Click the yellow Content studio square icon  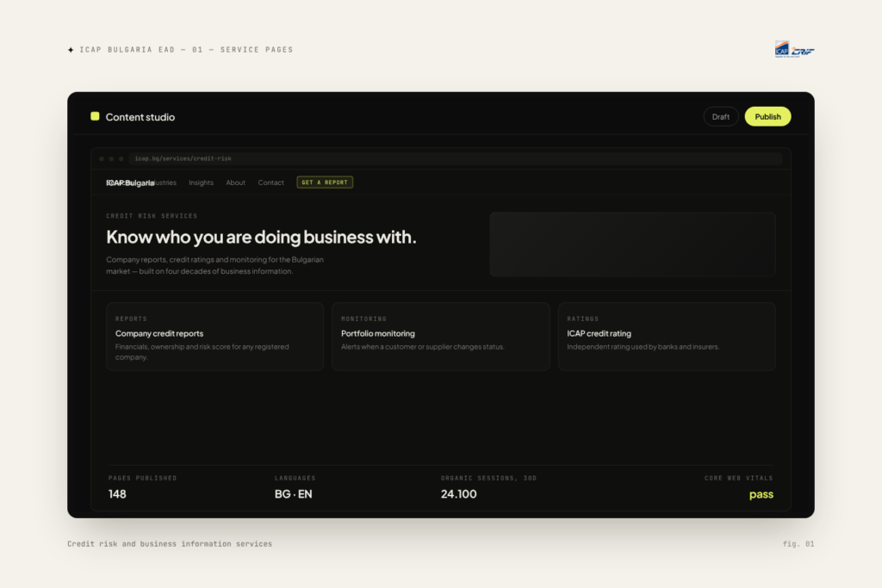pos(95,116)
